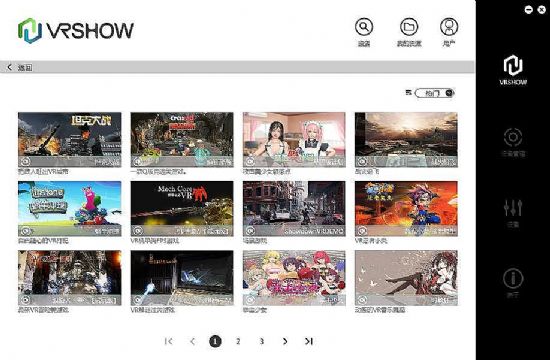Open the dark ruined interior thumbnail
The width and height of the screenshot is (550, 360).
pyautogui.click(x=69, y=278)
